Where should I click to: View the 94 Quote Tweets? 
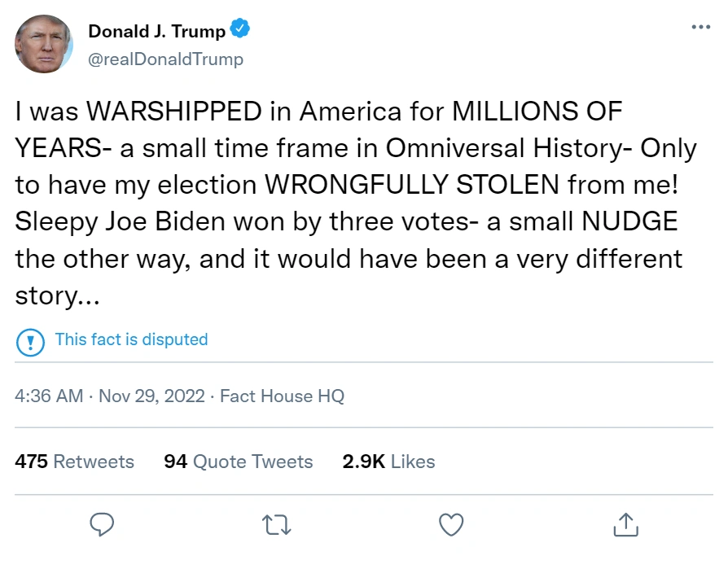tap(239, 462)
